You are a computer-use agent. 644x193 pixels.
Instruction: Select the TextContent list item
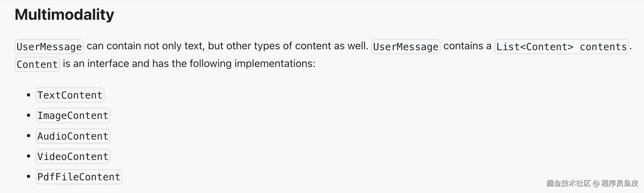point(70,95)
